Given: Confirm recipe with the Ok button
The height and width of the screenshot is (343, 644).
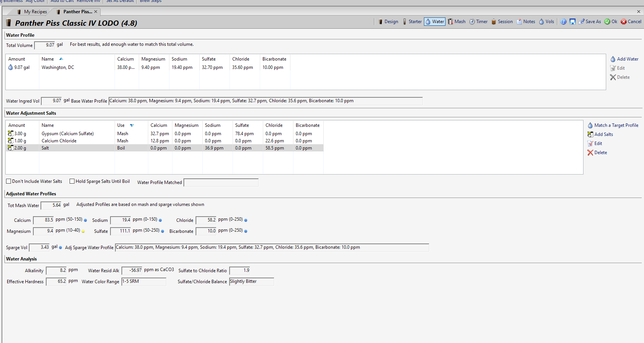Looking at the screenshot, I should (x=611, y=22).
